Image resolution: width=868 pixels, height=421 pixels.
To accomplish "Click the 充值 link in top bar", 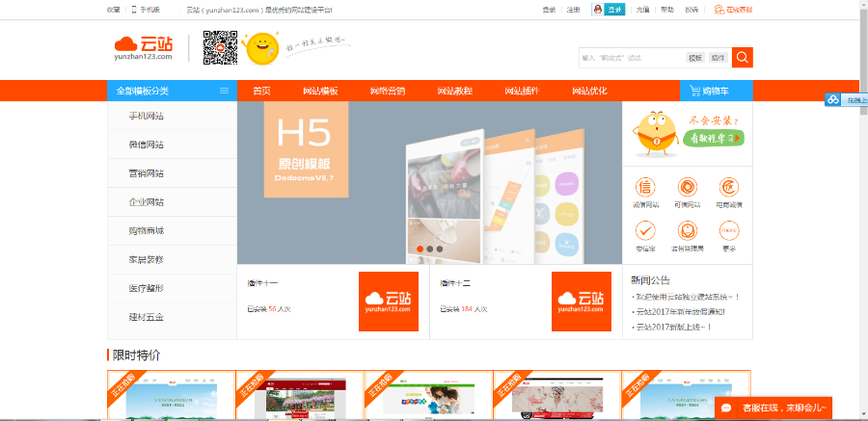I will point(642,10).
